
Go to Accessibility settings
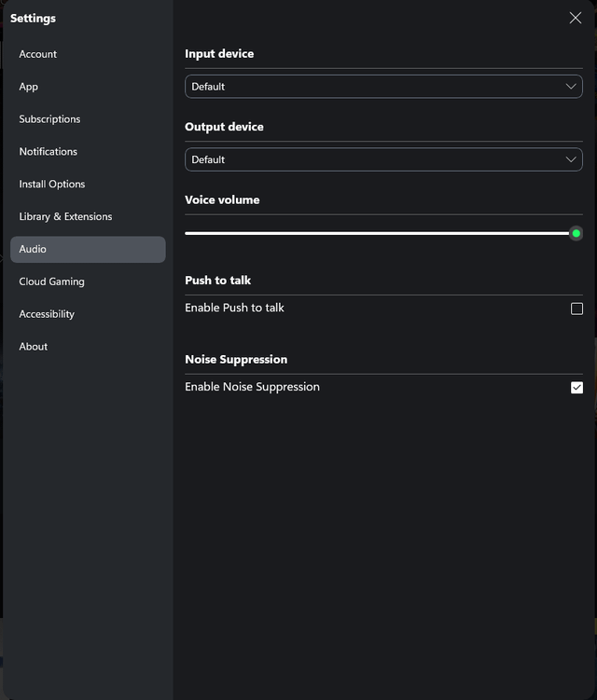47,314
